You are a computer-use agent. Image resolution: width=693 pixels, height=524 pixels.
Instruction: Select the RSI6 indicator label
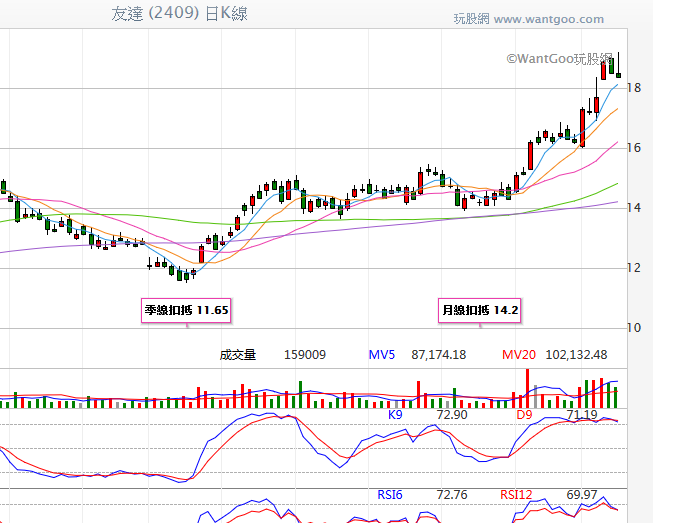[x=390, y=495]
